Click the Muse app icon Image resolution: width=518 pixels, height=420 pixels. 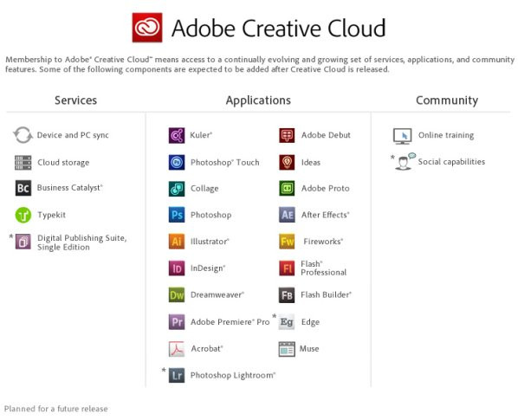point(287,349)
